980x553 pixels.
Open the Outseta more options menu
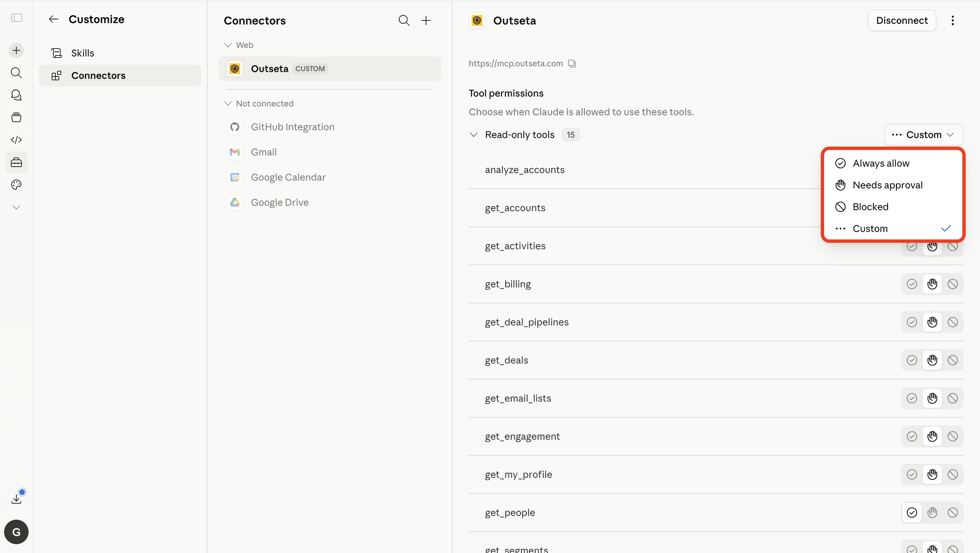pyautogui.click(x=953, y=20)
